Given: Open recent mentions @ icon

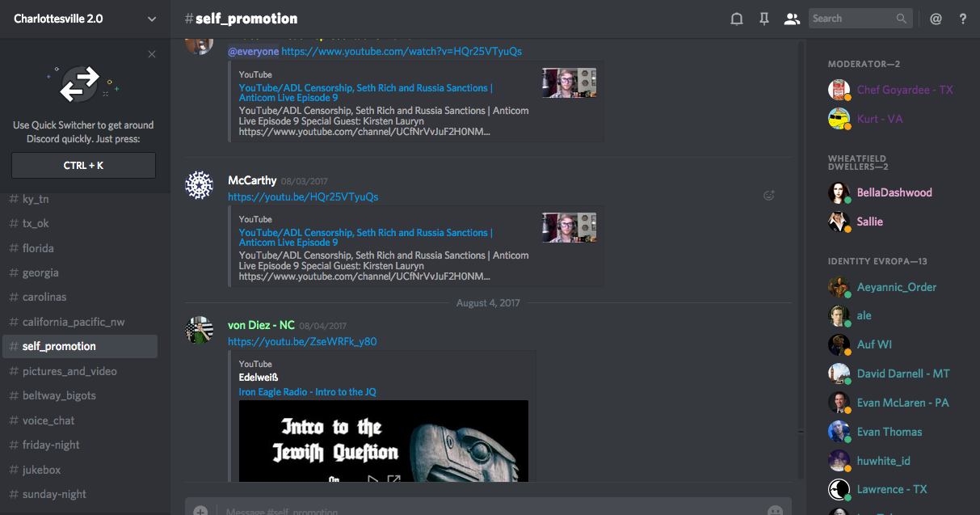Looking at the screenshot, I should [x=936, y=19].
